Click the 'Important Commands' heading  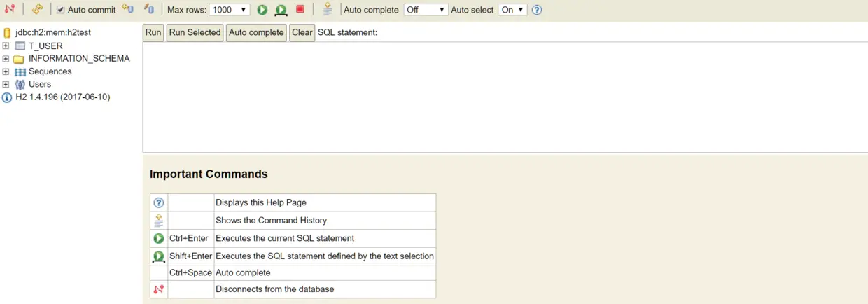(209, 174)
